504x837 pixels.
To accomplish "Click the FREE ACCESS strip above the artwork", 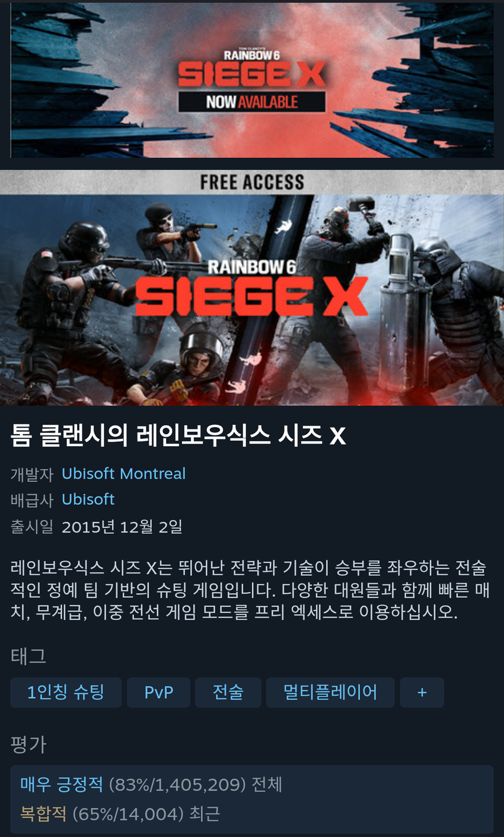I will (252, 182).
